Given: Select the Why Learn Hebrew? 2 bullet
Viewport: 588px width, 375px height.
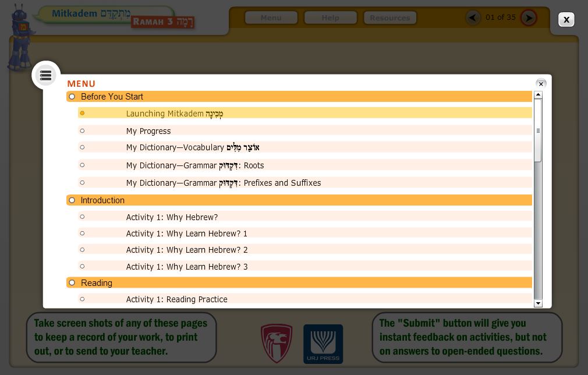Looking at the screenshot, I should point(82,250).
